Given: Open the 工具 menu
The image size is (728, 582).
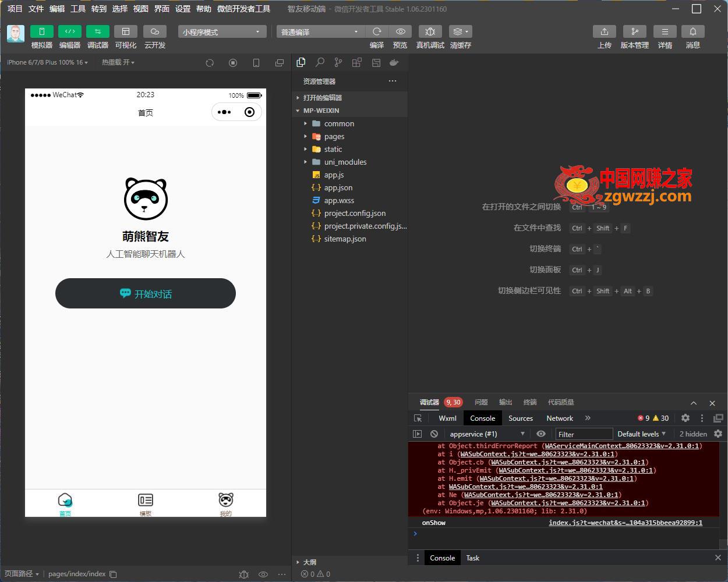Looking at the screenshot, I should 78,9.
